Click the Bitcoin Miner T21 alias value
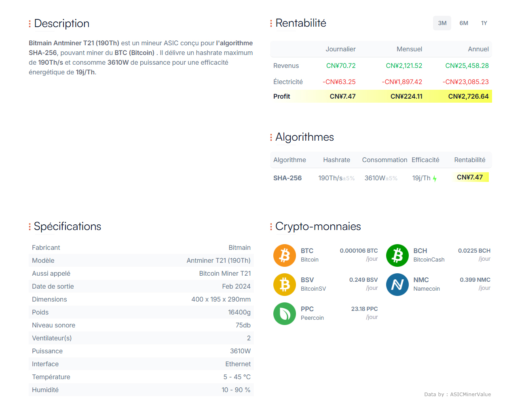Viewport: 524px width, 420px height. point(225,273)
